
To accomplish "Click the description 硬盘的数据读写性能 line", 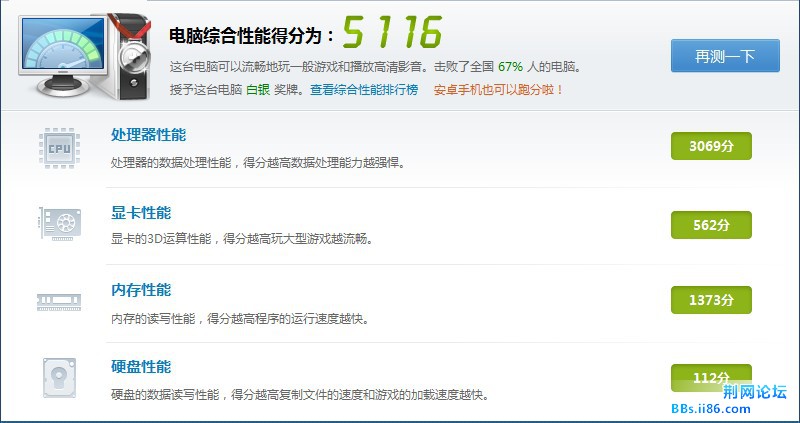I will click(x=300, y=394).
